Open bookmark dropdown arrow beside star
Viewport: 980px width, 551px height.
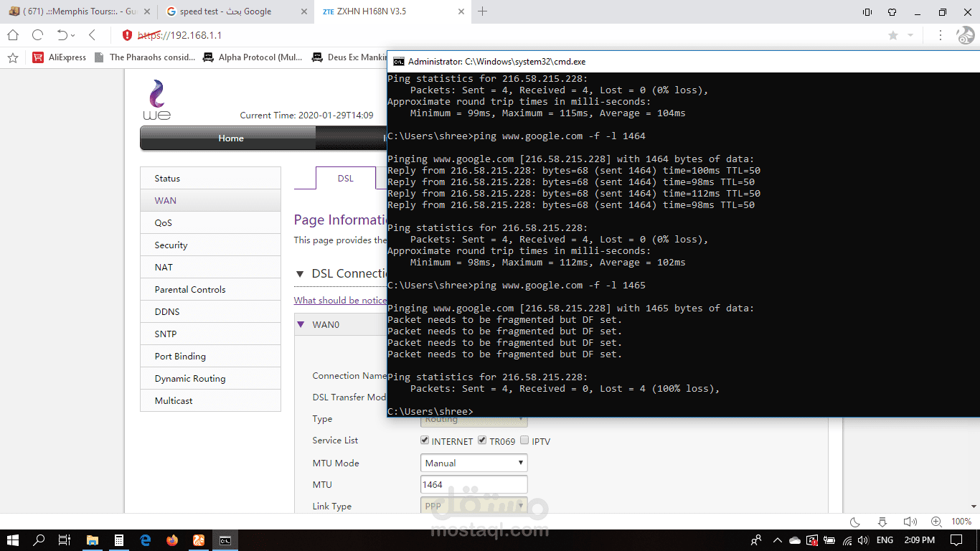(x=910, y=35)
